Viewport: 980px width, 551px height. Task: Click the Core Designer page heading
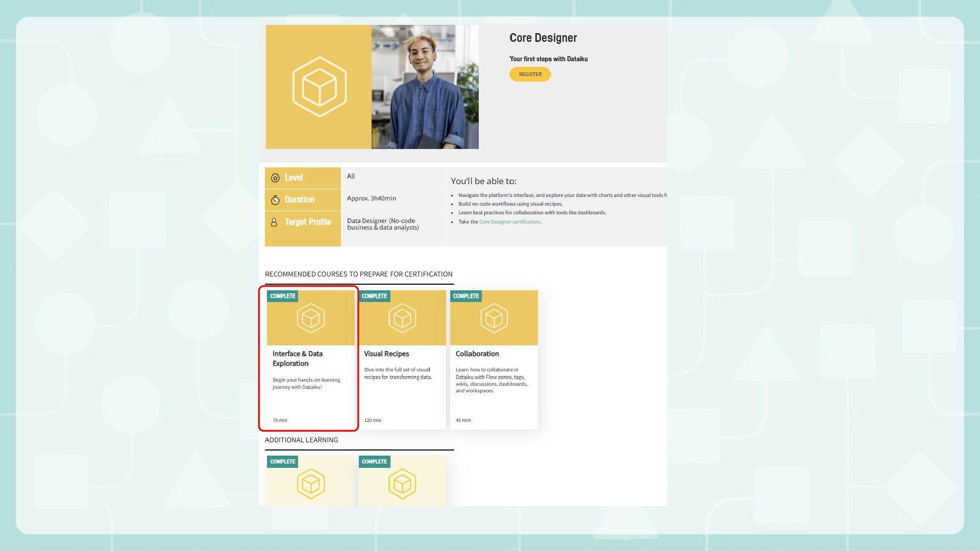(x=543, y=38)
